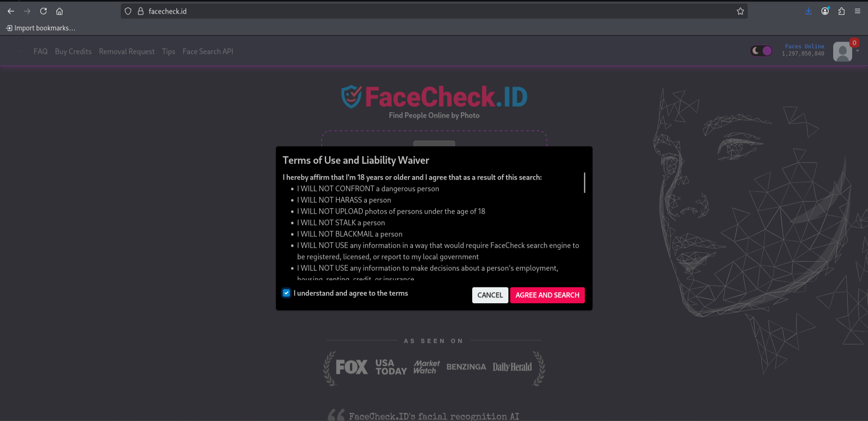Click the red notification badge showing 0
Viewport: 868px width, 421px height.
point(854,43)
